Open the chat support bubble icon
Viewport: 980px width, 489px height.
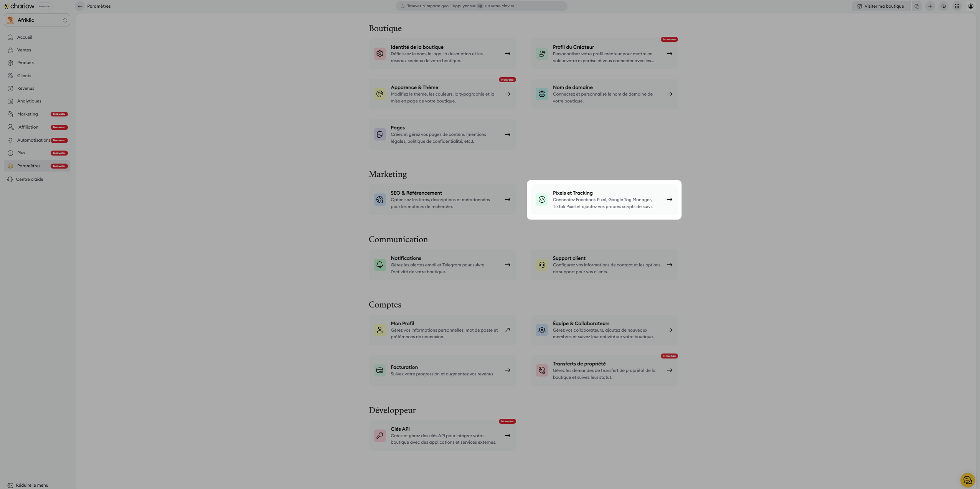[x=967, y=480]
